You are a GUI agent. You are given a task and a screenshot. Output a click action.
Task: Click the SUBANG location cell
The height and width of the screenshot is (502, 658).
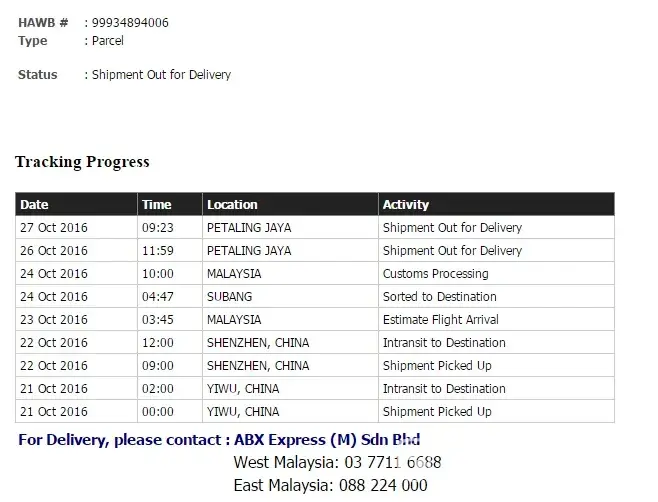pos(229,297)
